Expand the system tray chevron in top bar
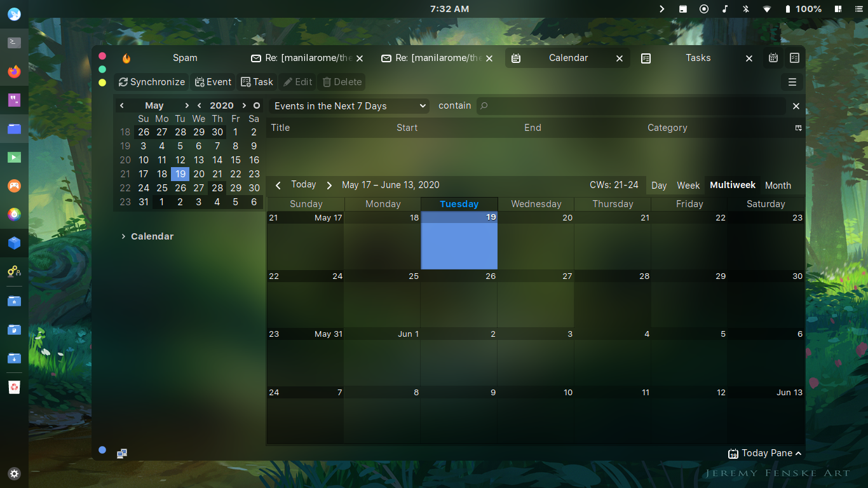The height and width of the screenshot is (488, 868). coord(661,9)
